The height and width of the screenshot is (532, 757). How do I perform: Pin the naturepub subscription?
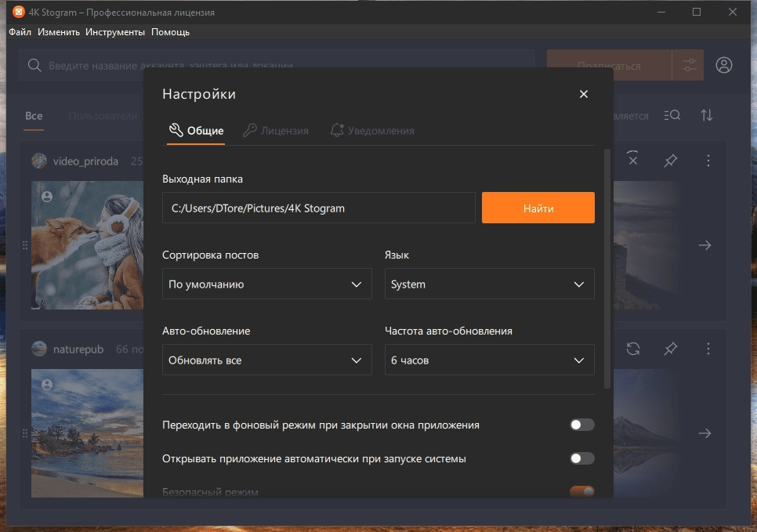click(671, 349)
